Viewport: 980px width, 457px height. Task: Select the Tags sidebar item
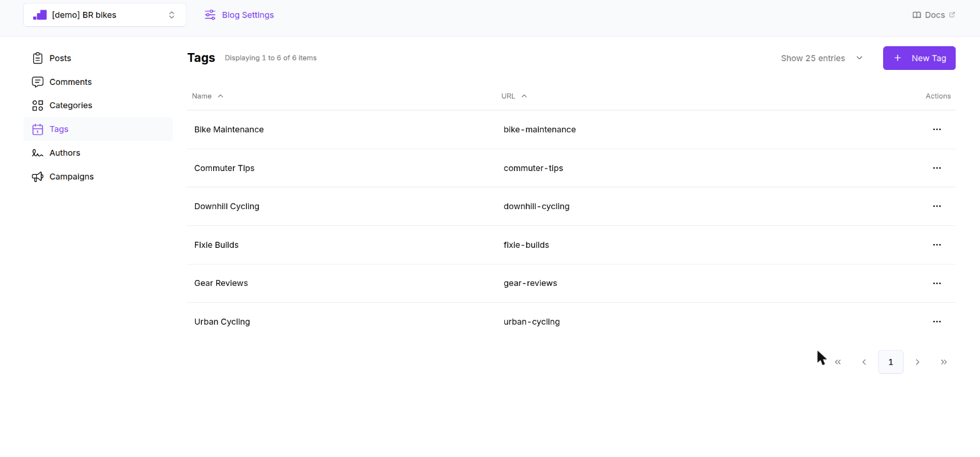(98, 129)
